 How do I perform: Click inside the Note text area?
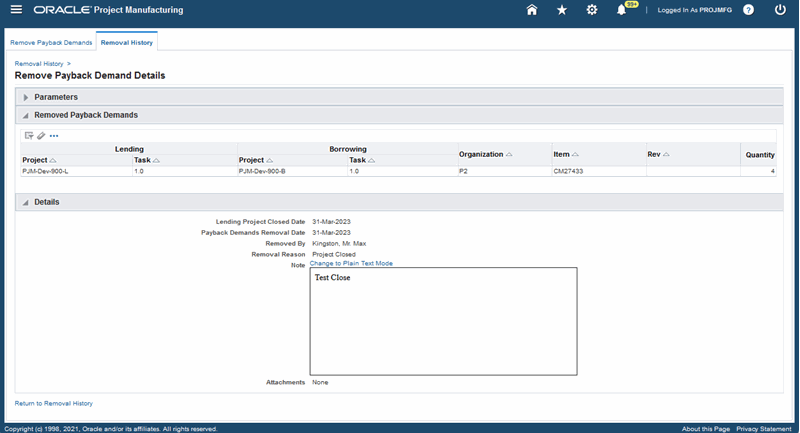coord(443,321)
